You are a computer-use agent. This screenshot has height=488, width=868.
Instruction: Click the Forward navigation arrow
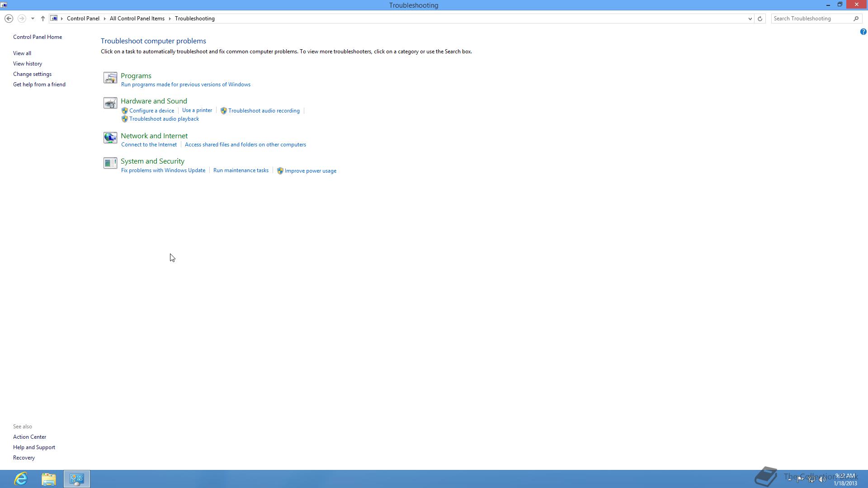click(x=21, y=19)
